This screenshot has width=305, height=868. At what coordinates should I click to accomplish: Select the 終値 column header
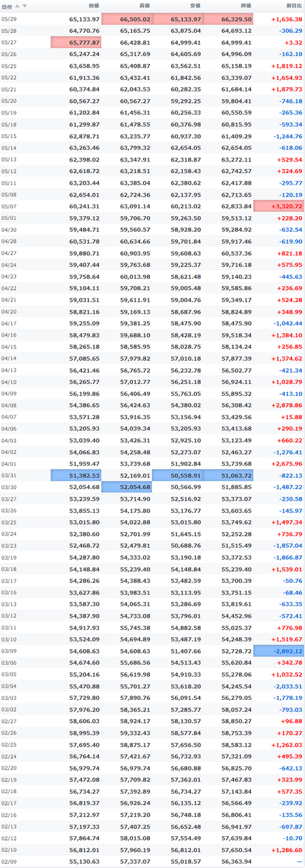coord(245,6)
